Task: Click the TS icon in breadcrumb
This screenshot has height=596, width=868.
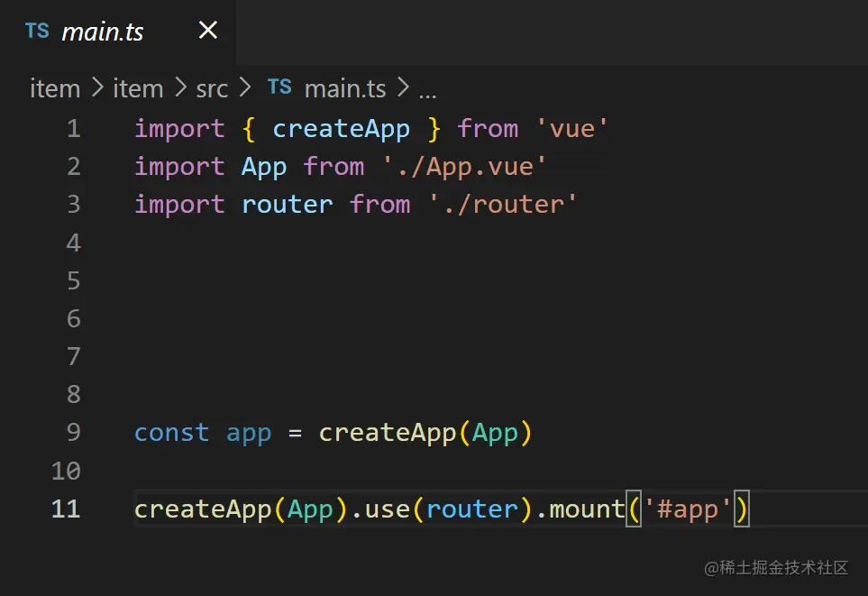Action: tap(279, 87)
